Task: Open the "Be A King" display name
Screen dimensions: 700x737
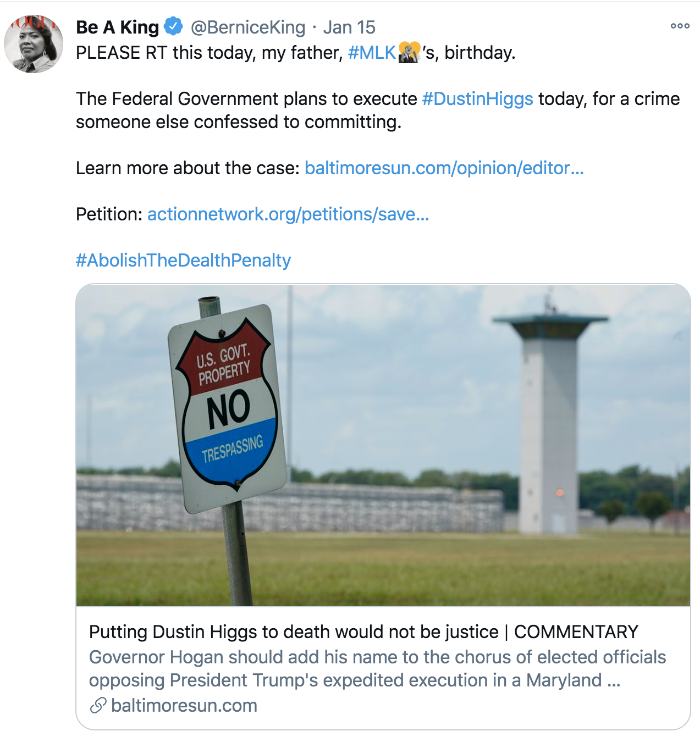Action: pos(118,27)
